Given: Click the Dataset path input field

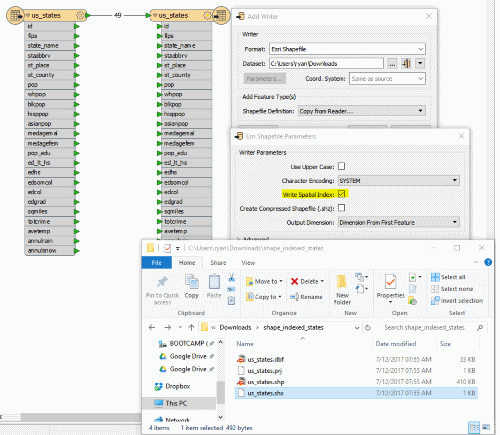Looking at the screenshot, I should point(326,63).
